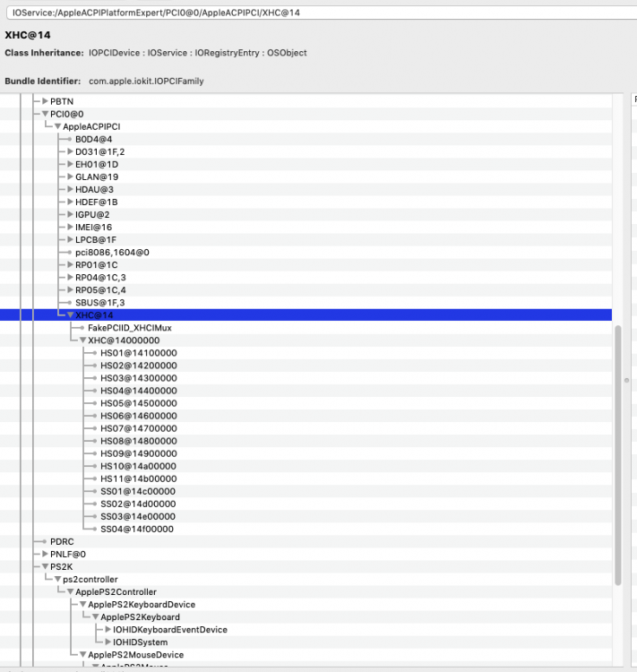
Task: Expand the IOHIDKeyboardEventDevice node
Action: pyautogui.click(x=108, y=630)
